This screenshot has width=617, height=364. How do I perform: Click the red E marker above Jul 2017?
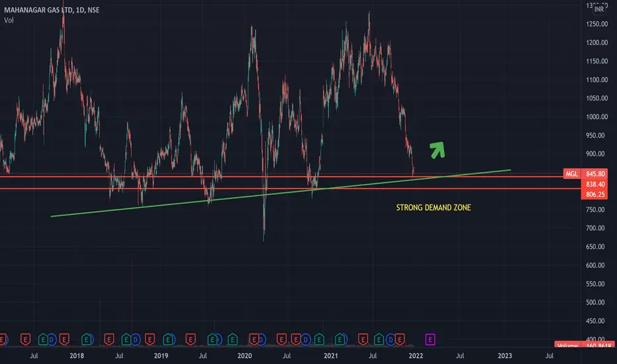[26, 340]
